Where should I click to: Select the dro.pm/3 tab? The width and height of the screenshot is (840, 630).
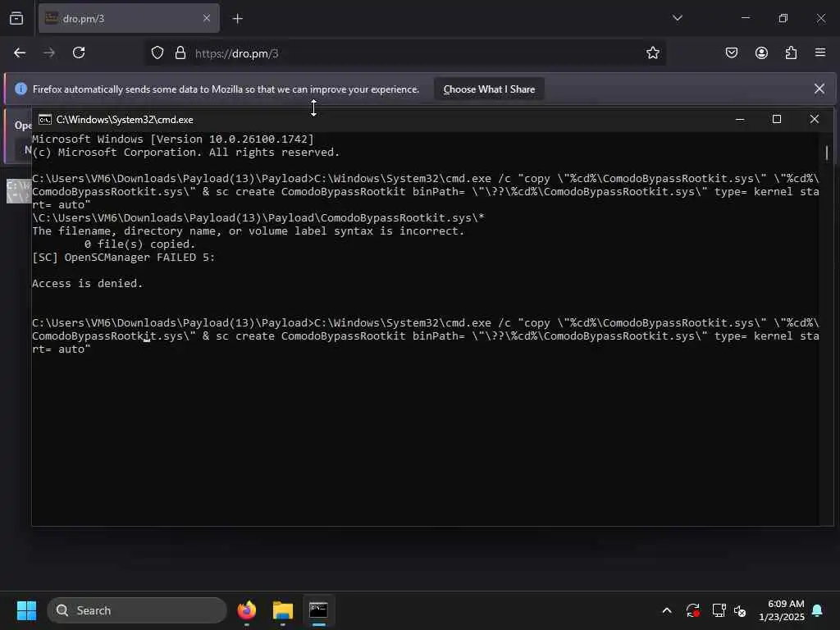[129, 18]
